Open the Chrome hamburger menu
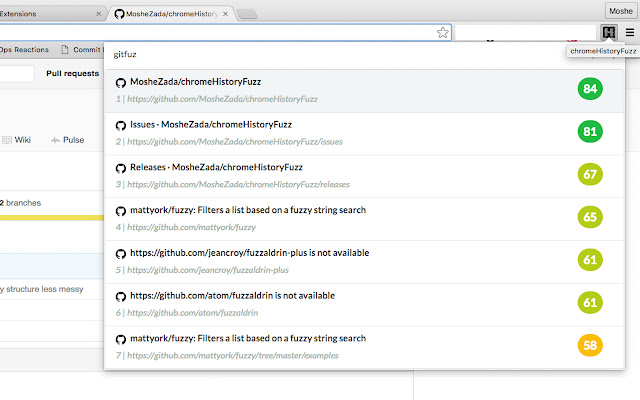This screenshot has width=640, height=400. (630, 32)
